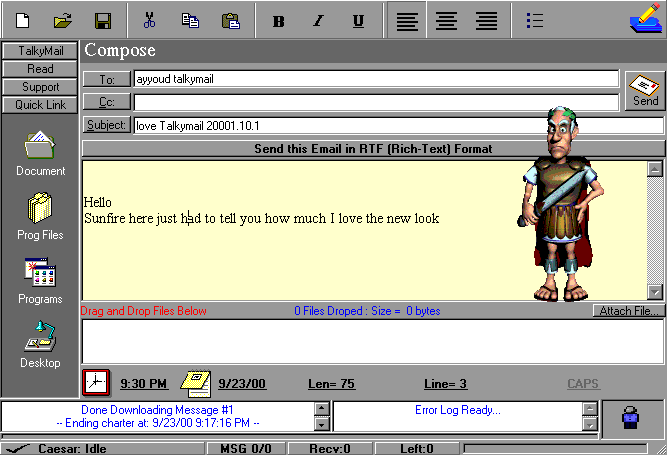Screen dimensions: 667x455
Task: Click the checkmark icon in status bar
Action: [x=17, y=449]
